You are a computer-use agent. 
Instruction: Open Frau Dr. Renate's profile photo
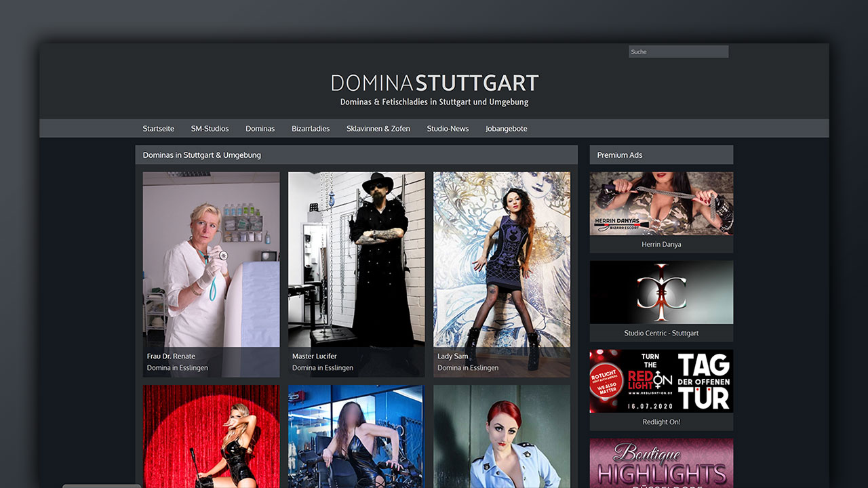[x=211, y=258]
